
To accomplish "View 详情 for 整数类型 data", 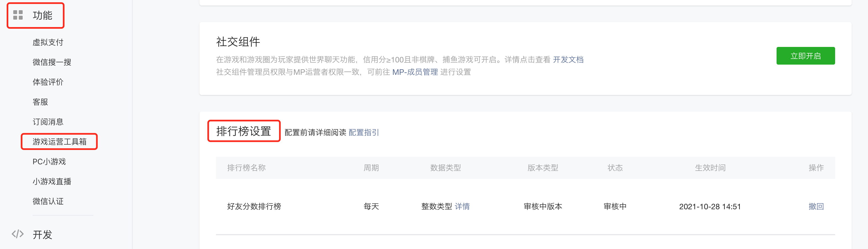I will [462, 206].
